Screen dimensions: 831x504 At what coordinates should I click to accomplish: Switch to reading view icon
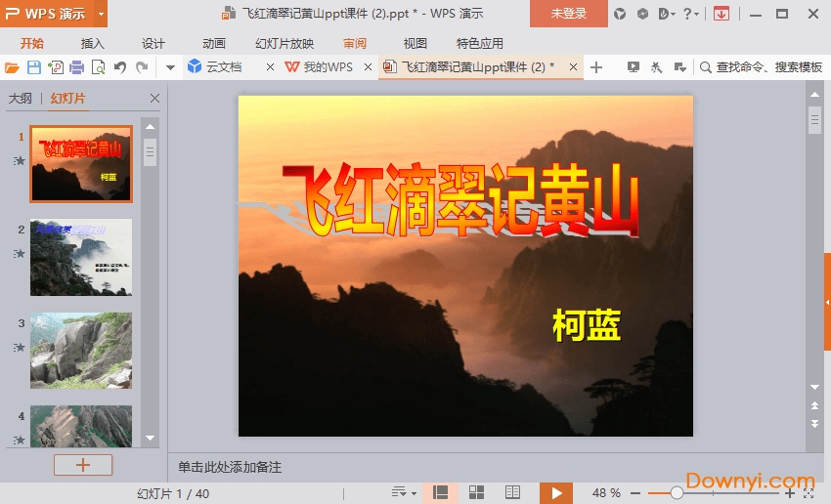512,493
